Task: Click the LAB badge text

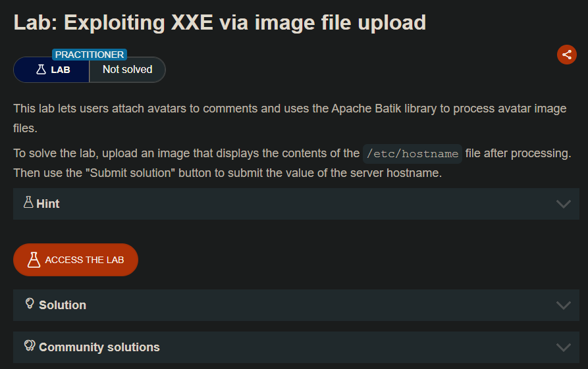Action: click(61, 70)
